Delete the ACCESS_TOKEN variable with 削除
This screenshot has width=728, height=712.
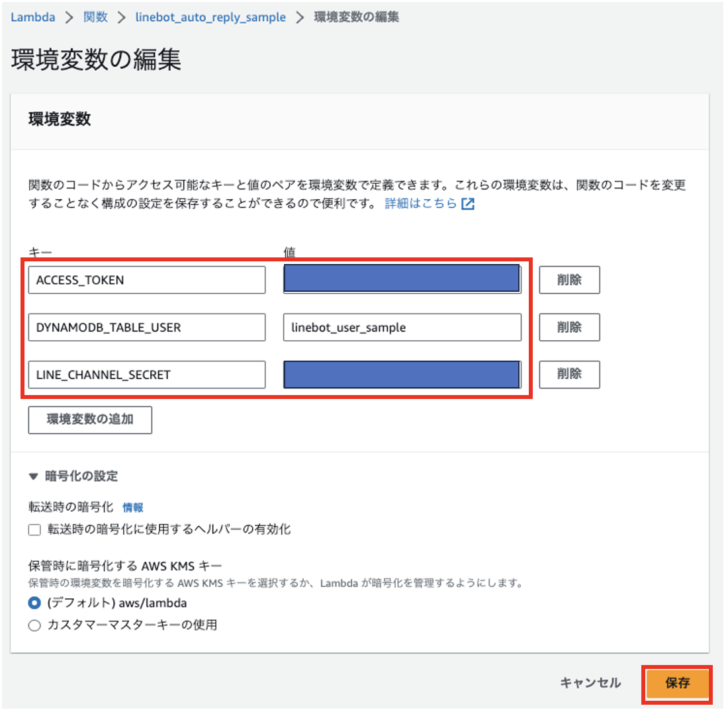pyautogui.click(x=569, y=280)
